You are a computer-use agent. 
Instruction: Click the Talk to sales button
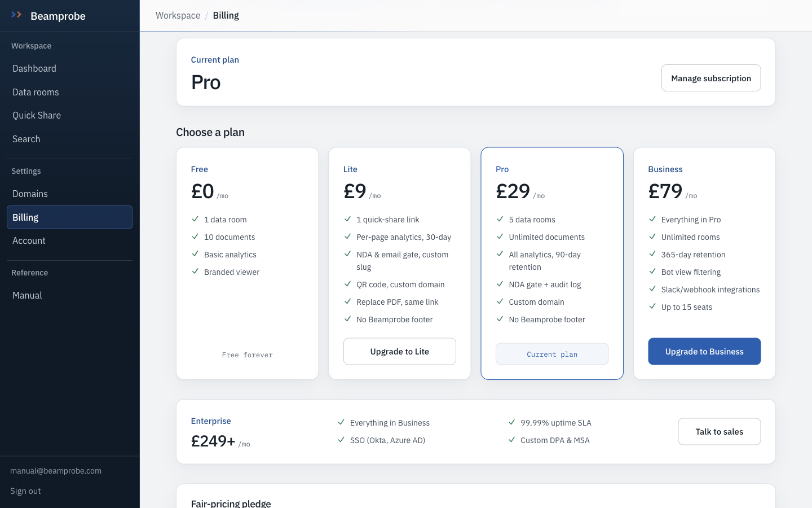tap(720, 431)
